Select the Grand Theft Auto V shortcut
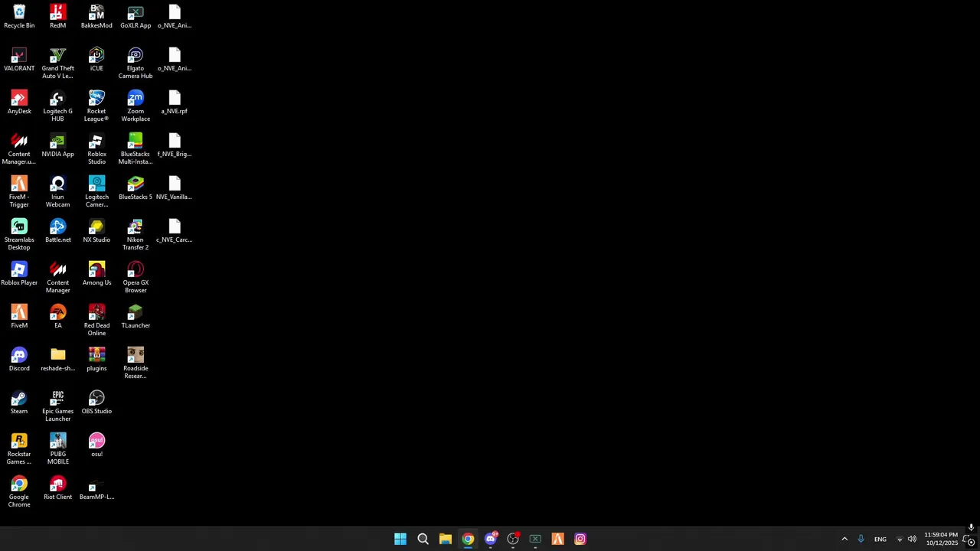Image resolution: width=980 pixels, height=551 pixels. [57, 64]
